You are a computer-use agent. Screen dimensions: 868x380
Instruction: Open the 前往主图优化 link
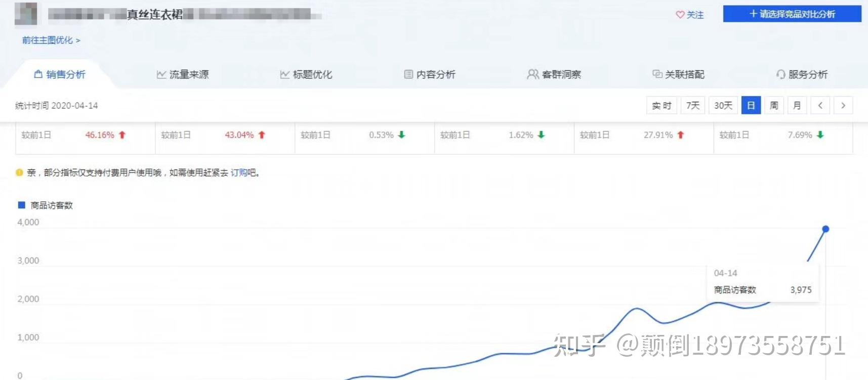click(51, 40)
